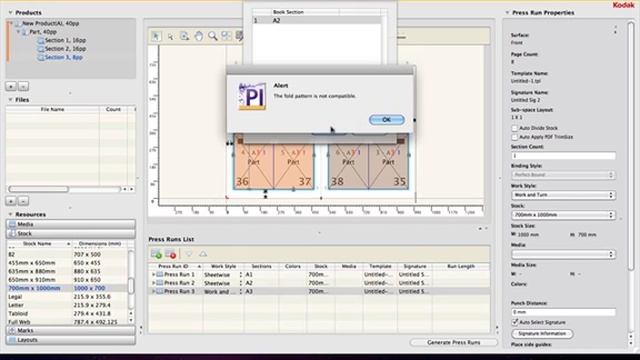Select New Product(A), 40pp tree item
This screenshot has width=640, height=360.
click(51, 24)
